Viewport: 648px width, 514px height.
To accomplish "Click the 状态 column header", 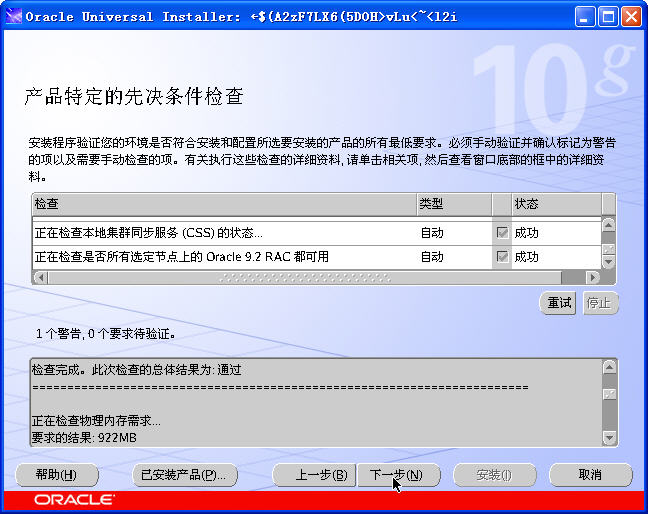I will point(557,204).
